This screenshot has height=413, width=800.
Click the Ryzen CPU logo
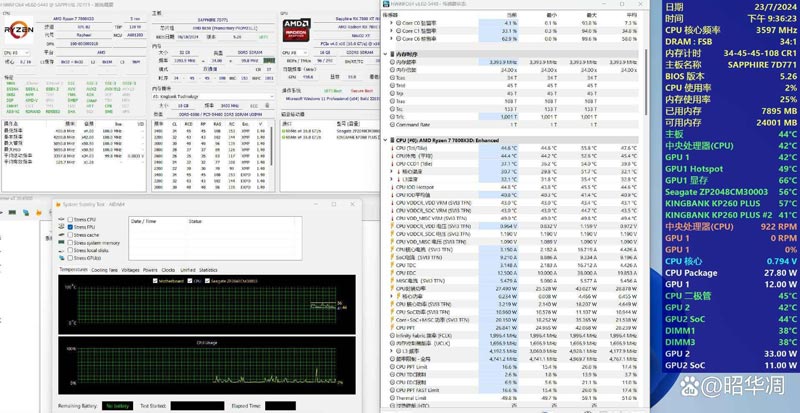click(x=19, y=31)
